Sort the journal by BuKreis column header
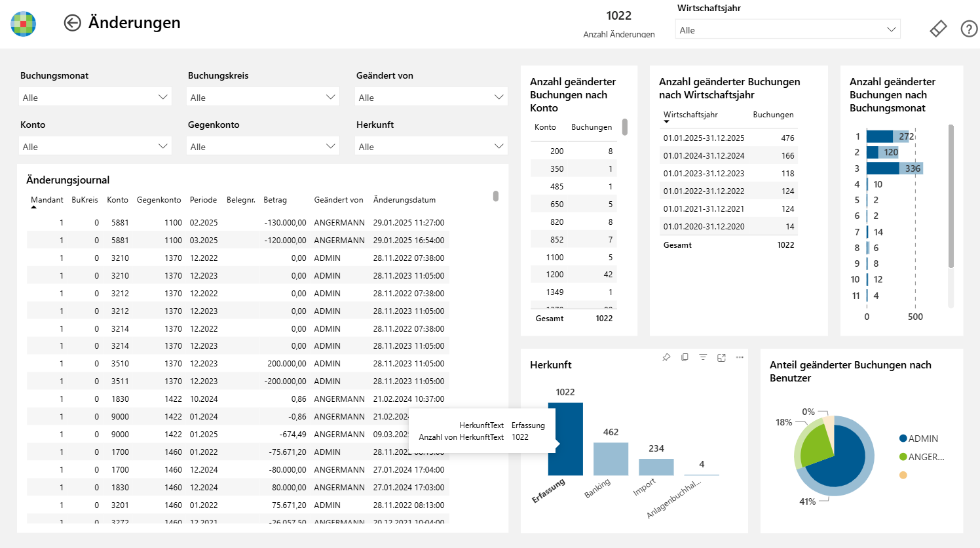The image size is (980, 548). click(x=85, y=200)
